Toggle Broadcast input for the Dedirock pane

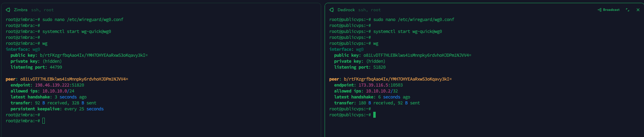[x=609, y=10]
